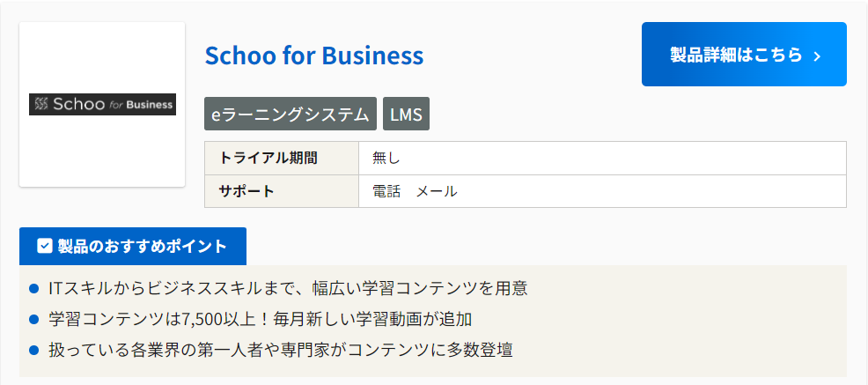Click the ITスキルからビジネススキルまで point text

point(288,288)
